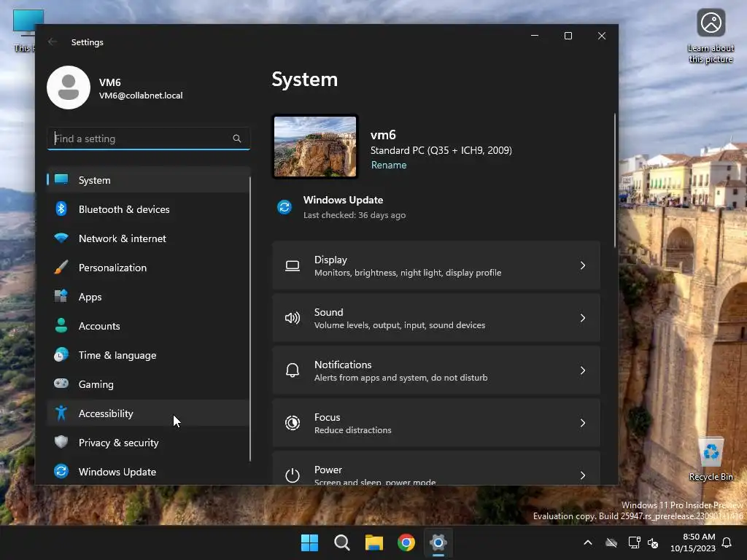Viewport: 747px width, 560px height.
Task: Select Time & language category
Action: coord(147,355)
